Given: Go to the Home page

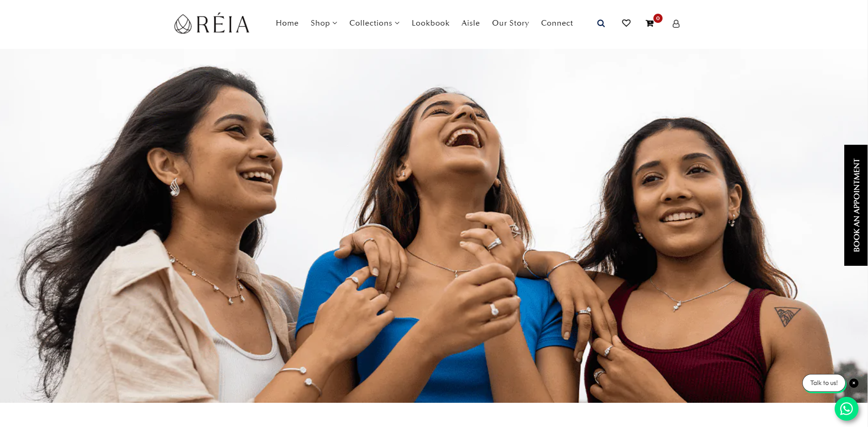Looking at the screenshot, I should (287, 23).
